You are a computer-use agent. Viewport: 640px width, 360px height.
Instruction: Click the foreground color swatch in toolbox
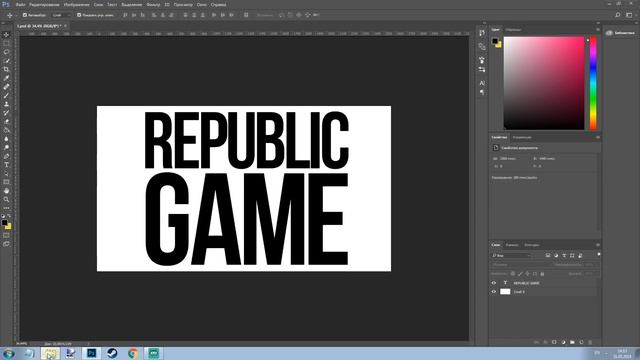click(x=4, y=222)
